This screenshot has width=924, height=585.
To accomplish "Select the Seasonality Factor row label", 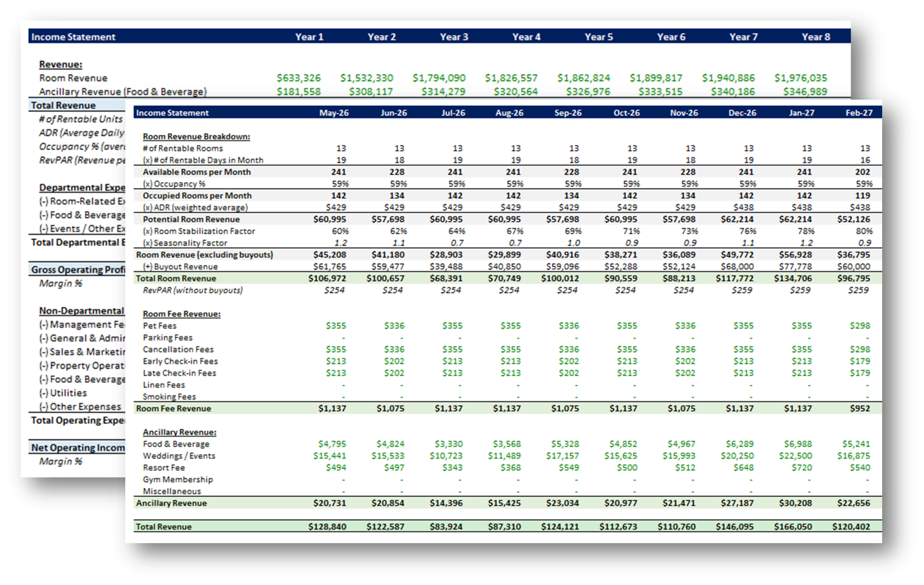I will (185, 243).
